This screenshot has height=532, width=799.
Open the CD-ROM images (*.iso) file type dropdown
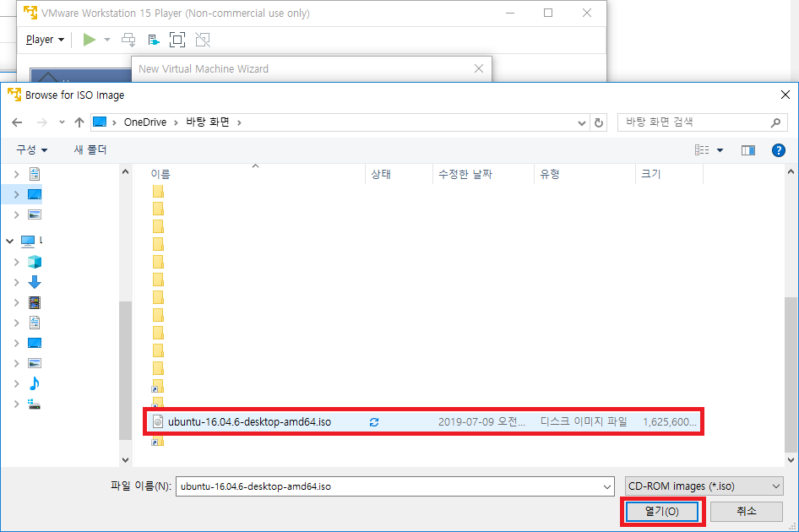point(704,486)
